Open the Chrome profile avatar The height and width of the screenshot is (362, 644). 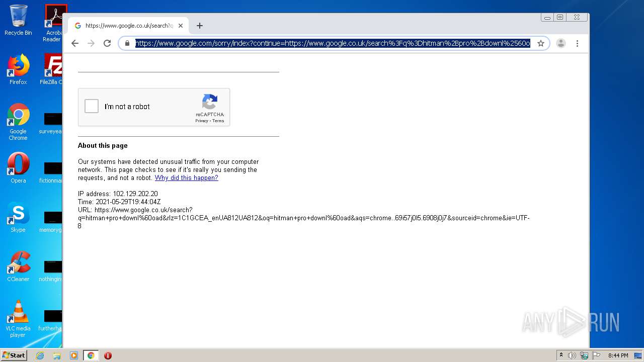[561, 43]
